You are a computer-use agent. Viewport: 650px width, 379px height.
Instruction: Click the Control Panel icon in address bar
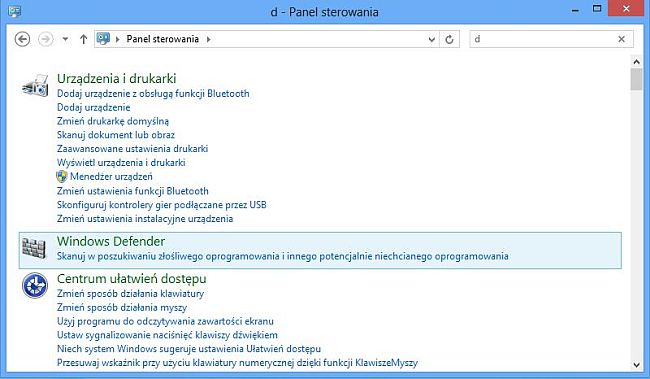click(x=103, y=39)
